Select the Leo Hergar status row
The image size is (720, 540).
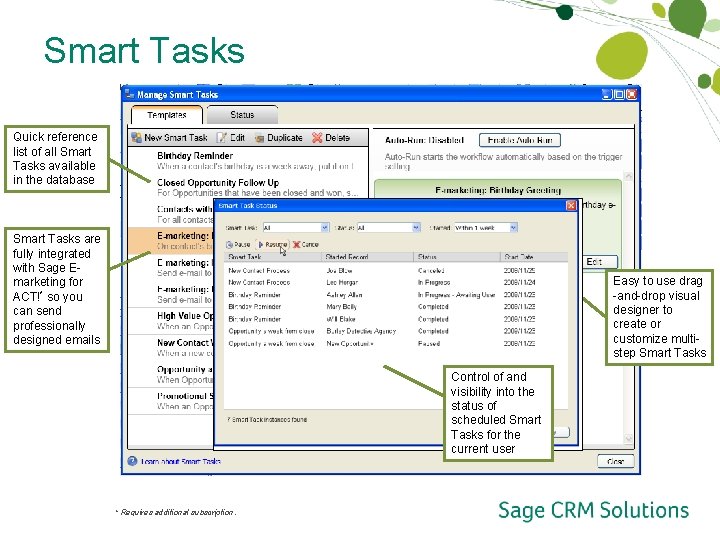(x=396, y=282)
